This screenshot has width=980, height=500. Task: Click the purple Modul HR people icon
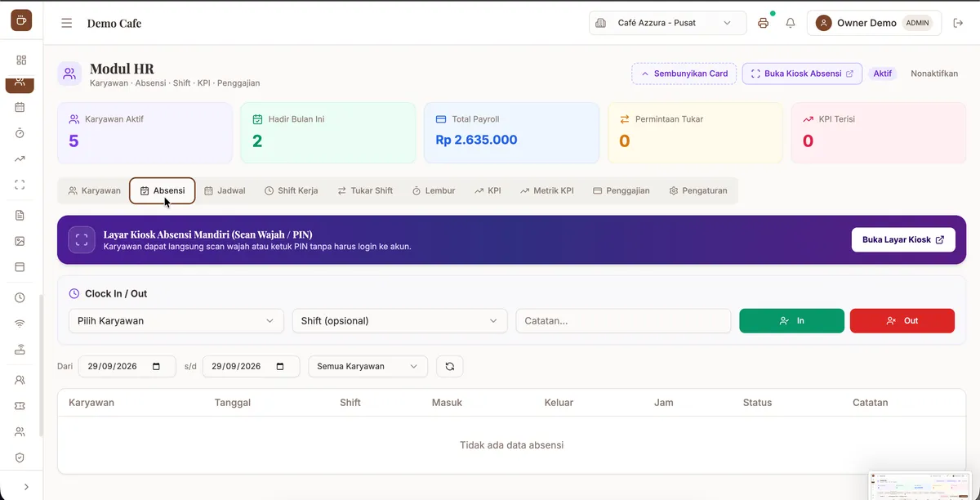point(69,74)
